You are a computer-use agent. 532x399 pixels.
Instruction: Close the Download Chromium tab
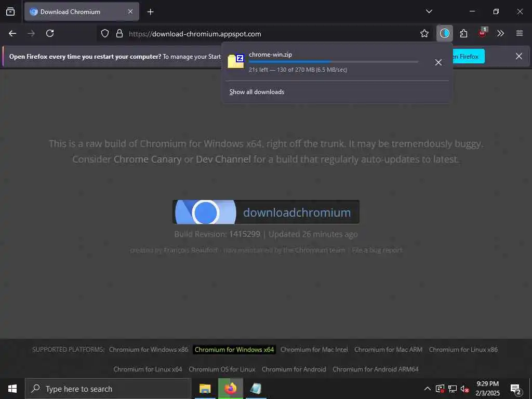pyautogui.click(x=130, y=11)
